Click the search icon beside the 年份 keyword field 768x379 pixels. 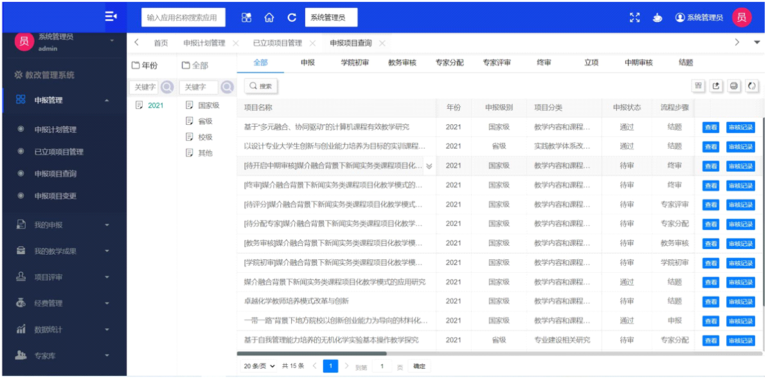(x=167, y=87)
